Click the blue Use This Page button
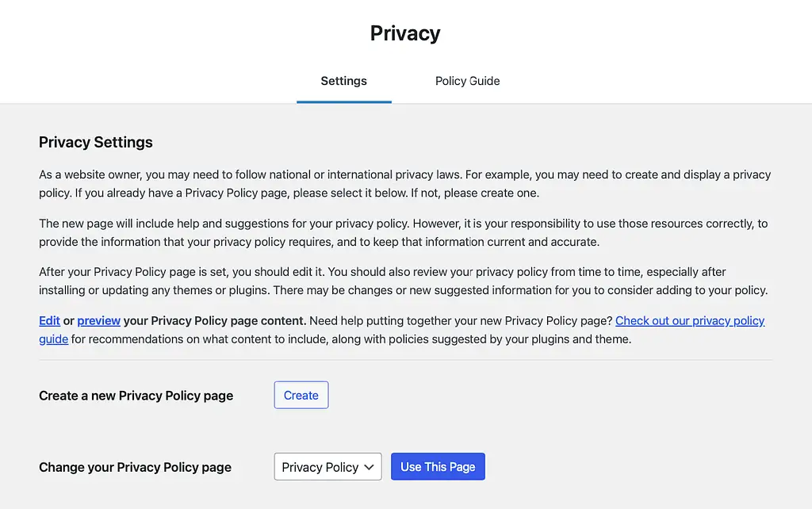Image resolution: width=812 pixels, height=509 pixels. click(438, 466)
